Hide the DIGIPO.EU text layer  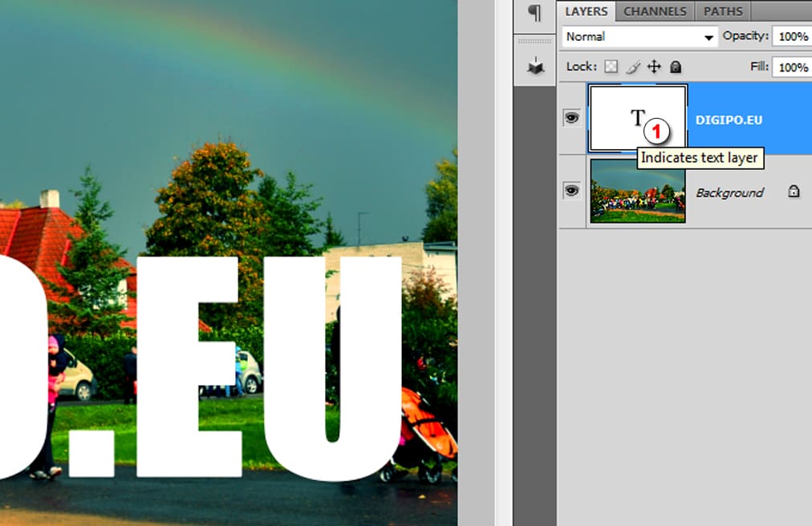pyautogui.click(x=571, y=118)
